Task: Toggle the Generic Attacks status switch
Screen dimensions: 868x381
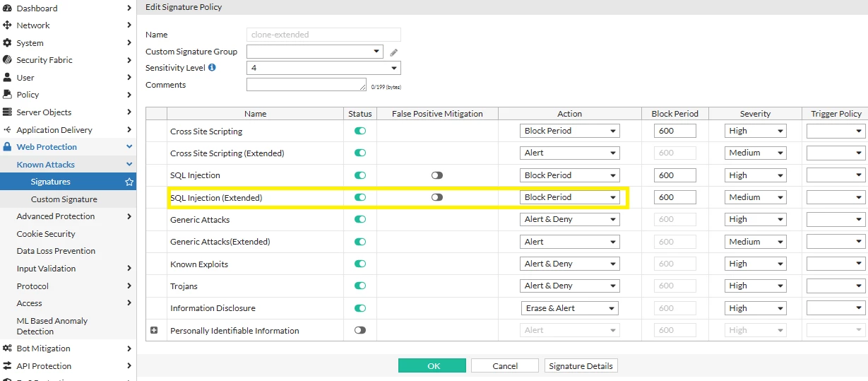Action: pyautogui.click(x=360, y=220)
